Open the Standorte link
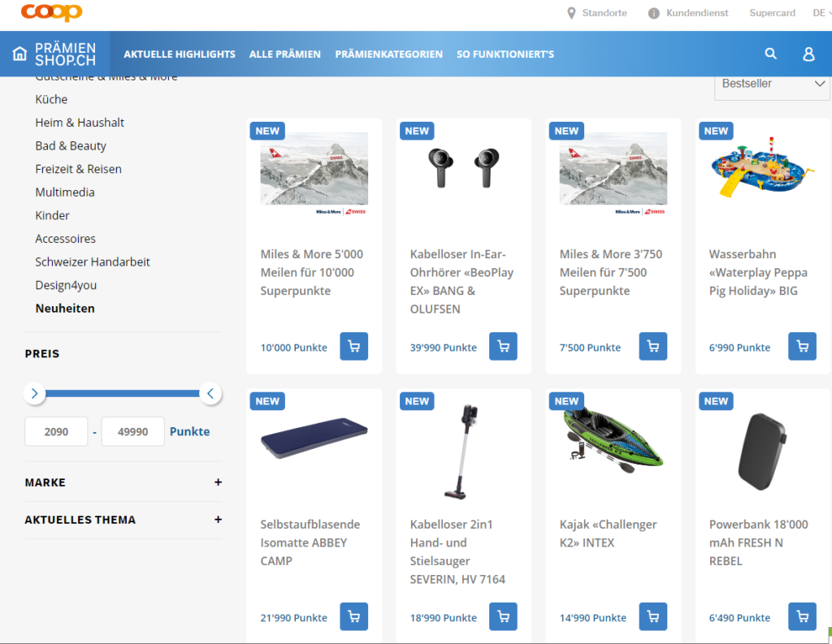The image size is (832, 644). (x=604, y=13)
